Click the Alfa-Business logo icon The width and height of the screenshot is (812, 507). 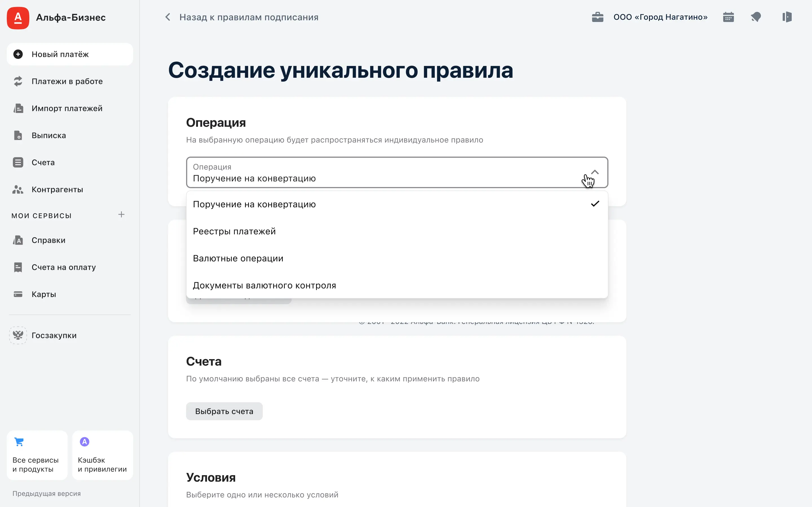[x=18, y=18]
